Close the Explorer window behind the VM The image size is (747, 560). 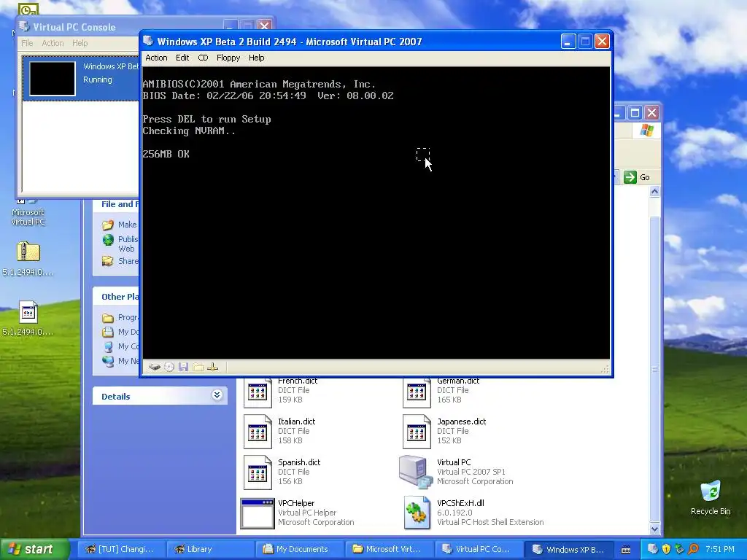tap(651, 113)
